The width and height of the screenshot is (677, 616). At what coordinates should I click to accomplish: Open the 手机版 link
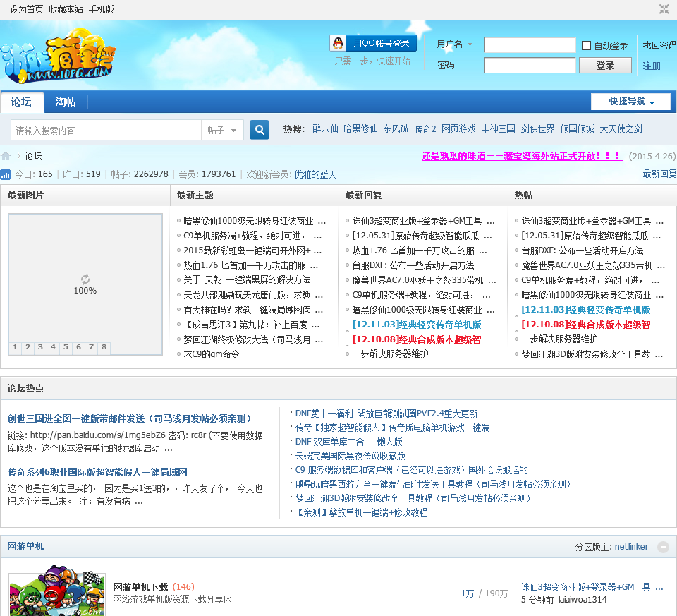tap(102, 9)
